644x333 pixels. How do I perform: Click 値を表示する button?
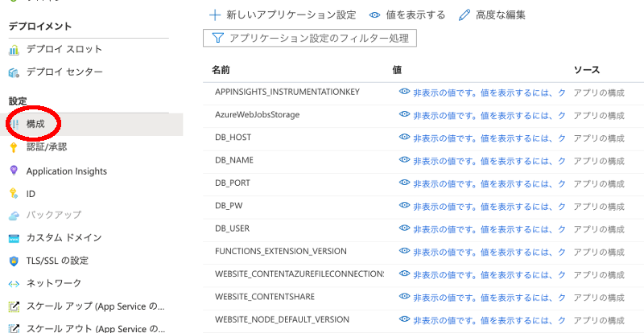tap(407, 15)
